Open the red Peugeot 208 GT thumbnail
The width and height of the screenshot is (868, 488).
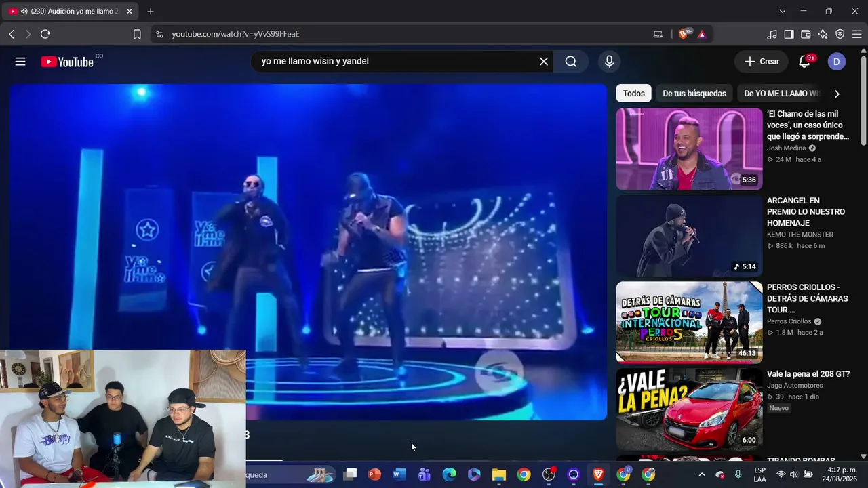(689, 409)
